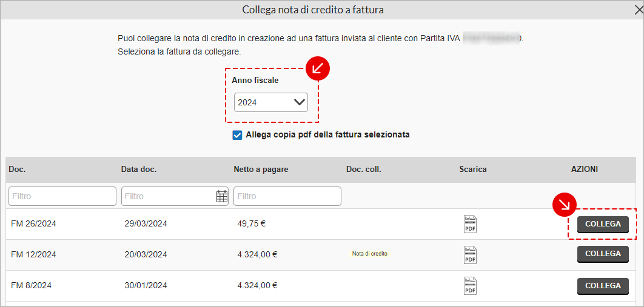
Task: Click COLLEGA for invoice FM 26/2024
Action: click(x=603, y=224)
